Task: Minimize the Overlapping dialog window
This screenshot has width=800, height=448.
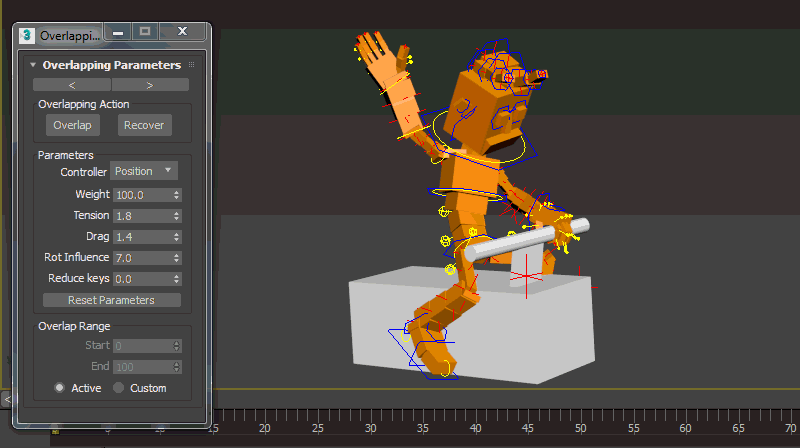Action: [x=118, y=33]
